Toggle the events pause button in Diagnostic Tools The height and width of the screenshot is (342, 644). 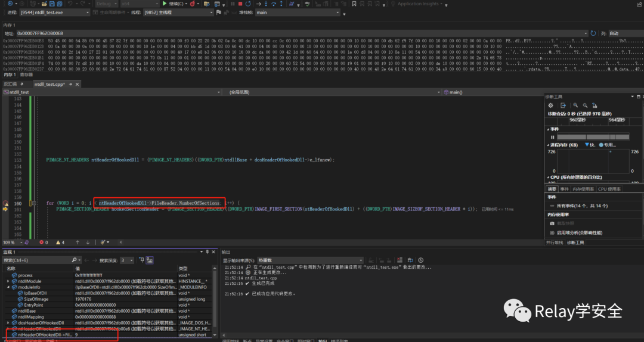coord(552,137)
